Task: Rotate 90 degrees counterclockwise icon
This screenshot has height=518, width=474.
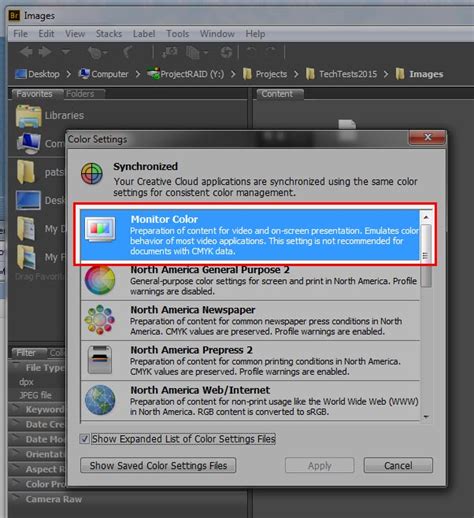Action: point(251,51)
